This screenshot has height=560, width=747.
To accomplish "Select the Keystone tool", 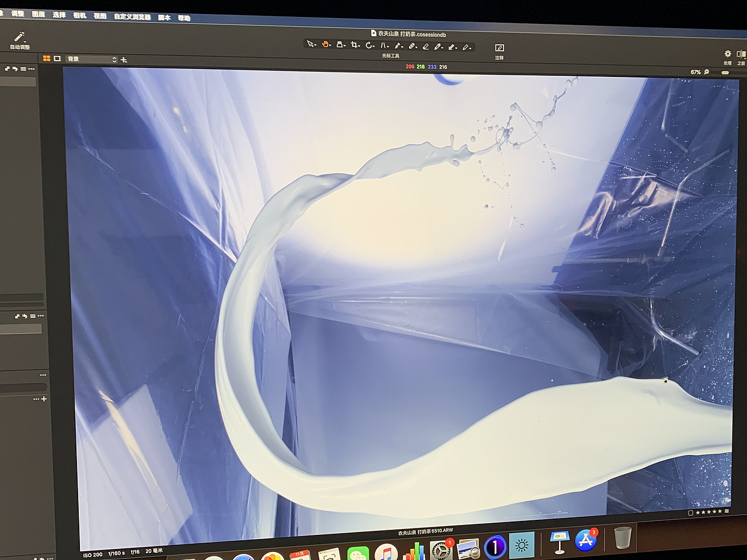I will point(384,45).
